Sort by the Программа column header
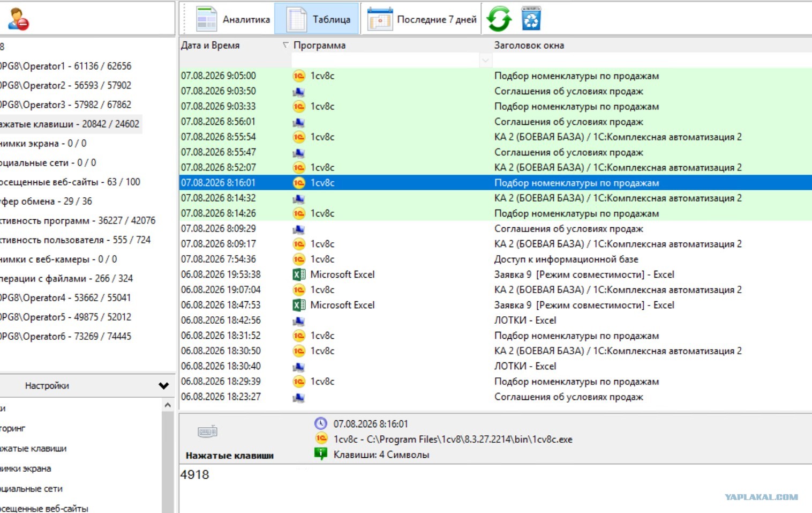The height and width of the screenshot is (513, 812). [x=319, y=46]
